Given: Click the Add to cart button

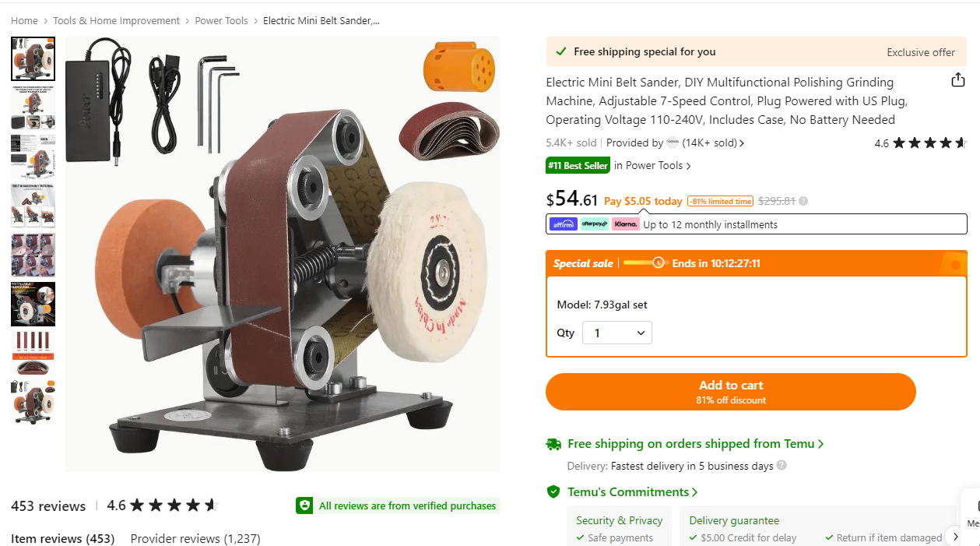Looking at the screenshot, I should (x=730, y=392).
